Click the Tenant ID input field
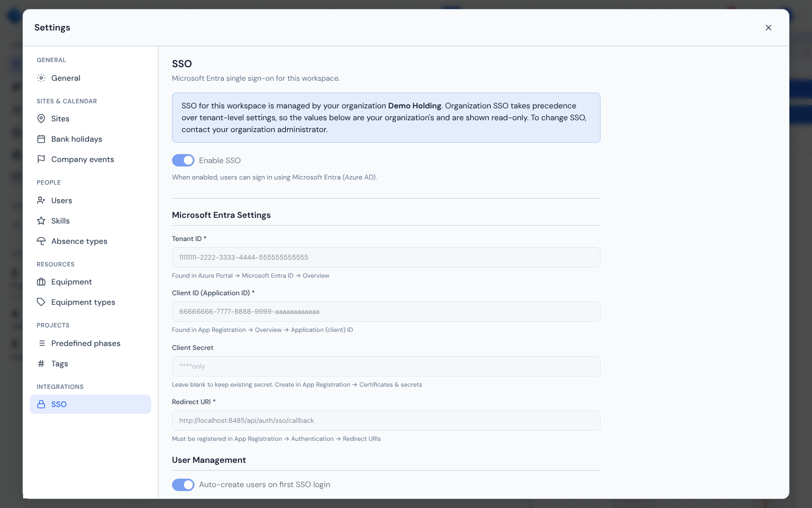 tap(386, 257)
